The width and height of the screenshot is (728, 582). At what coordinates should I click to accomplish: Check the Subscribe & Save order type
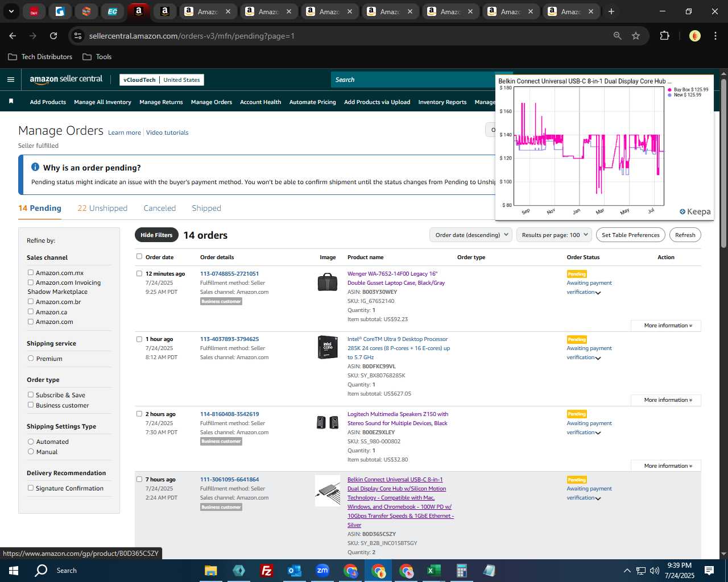point(31,394)
